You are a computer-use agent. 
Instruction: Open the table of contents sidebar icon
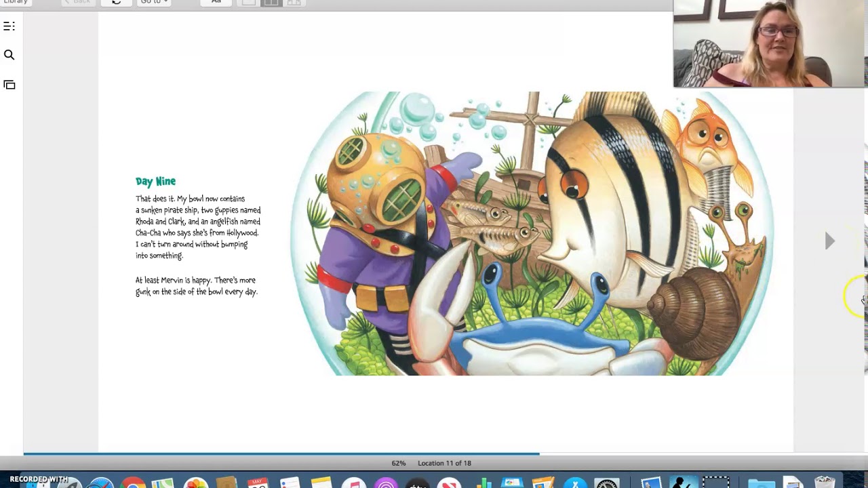pos(9,26)
